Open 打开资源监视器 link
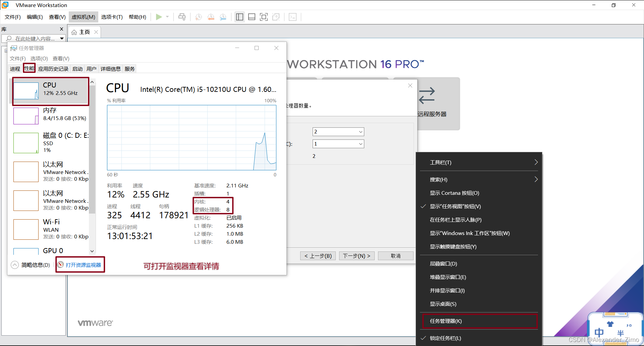644x346 pixels. 83,265
